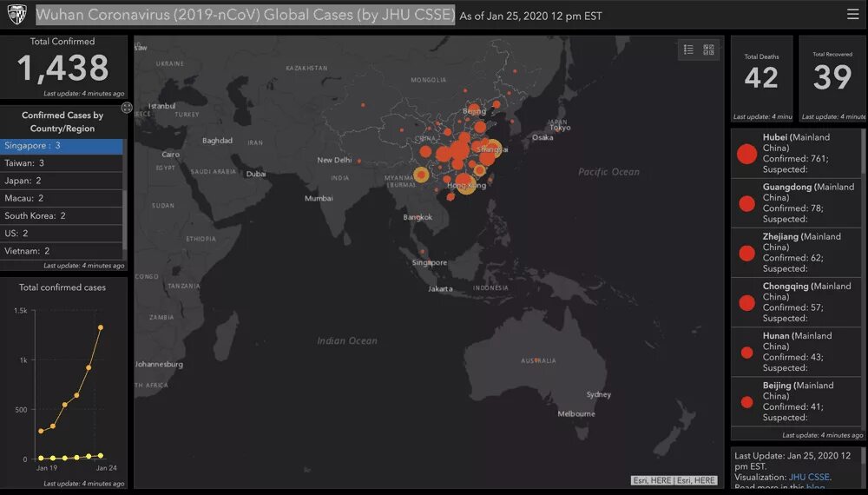Click the Jan 19 axis label on the chart
Image resolution: width=868 pixels, height=495 pixels.
pos(47,468)
